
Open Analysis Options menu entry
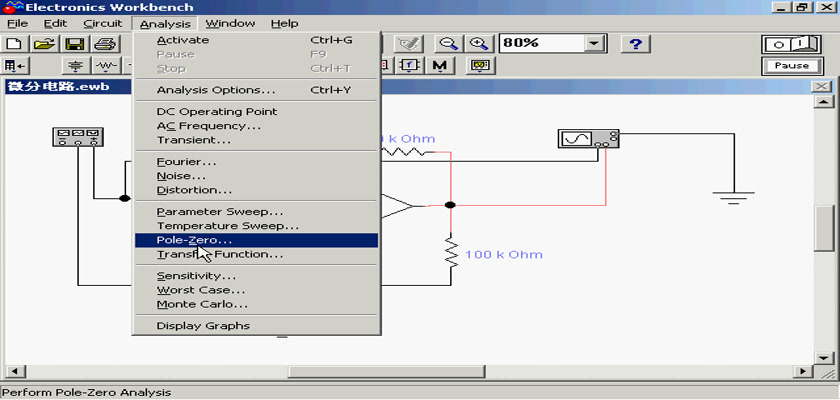(257, 90)
